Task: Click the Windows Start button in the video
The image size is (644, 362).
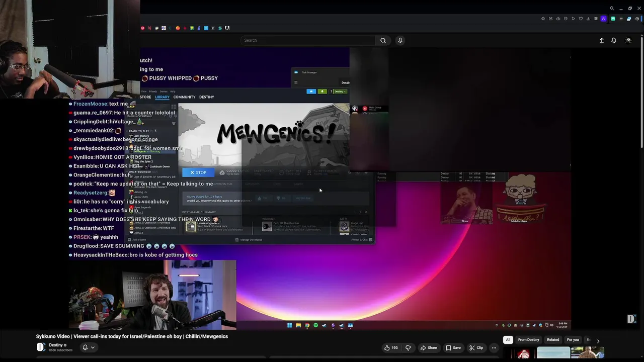Action: coord(289,325)
